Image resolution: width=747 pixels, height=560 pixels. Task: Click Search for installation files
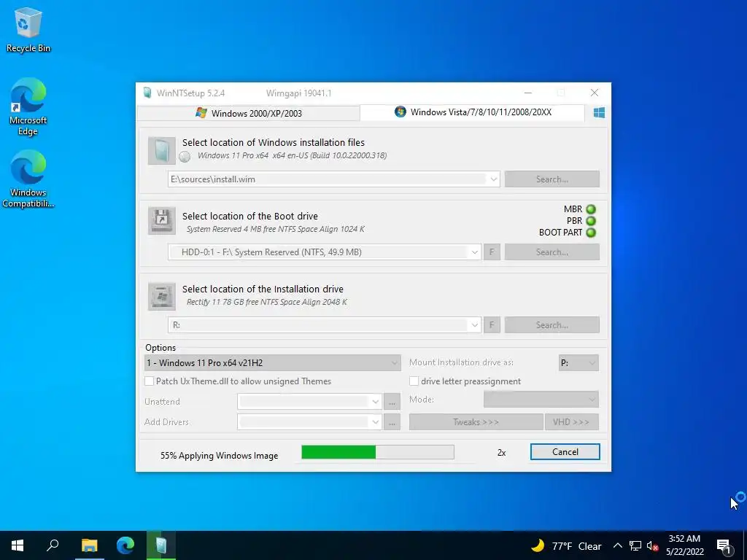click(551, 179)
